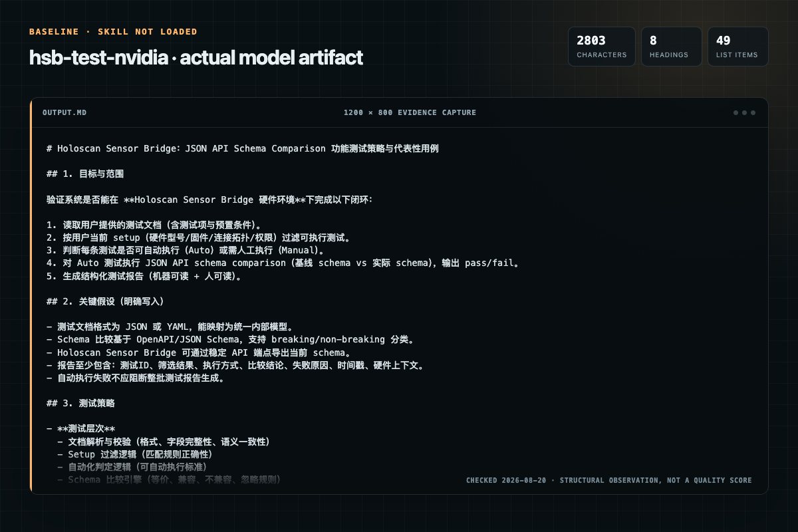Click sub-bullet 'Setup 过滤逻辑'
The width and height of the screenshot is (798, 532).
(135, 454)
